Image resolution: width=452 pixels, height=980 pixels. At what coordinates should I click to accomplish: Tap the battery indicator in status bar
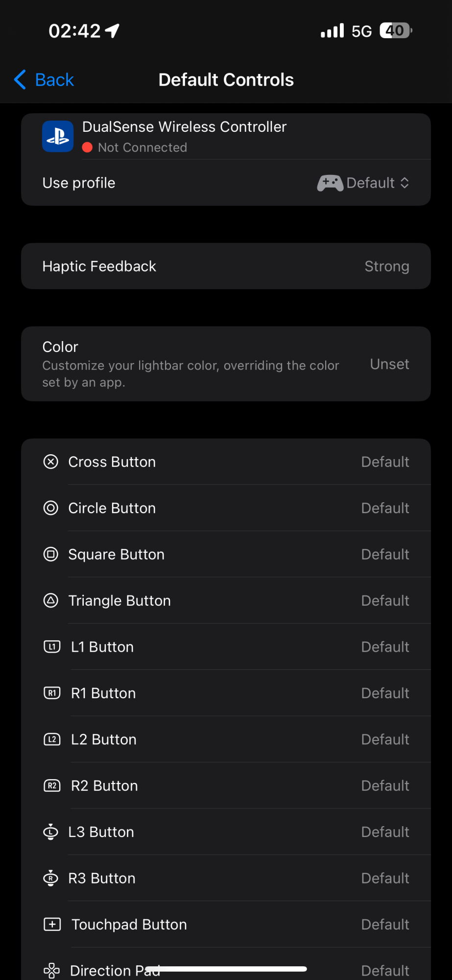click(396, 31)
